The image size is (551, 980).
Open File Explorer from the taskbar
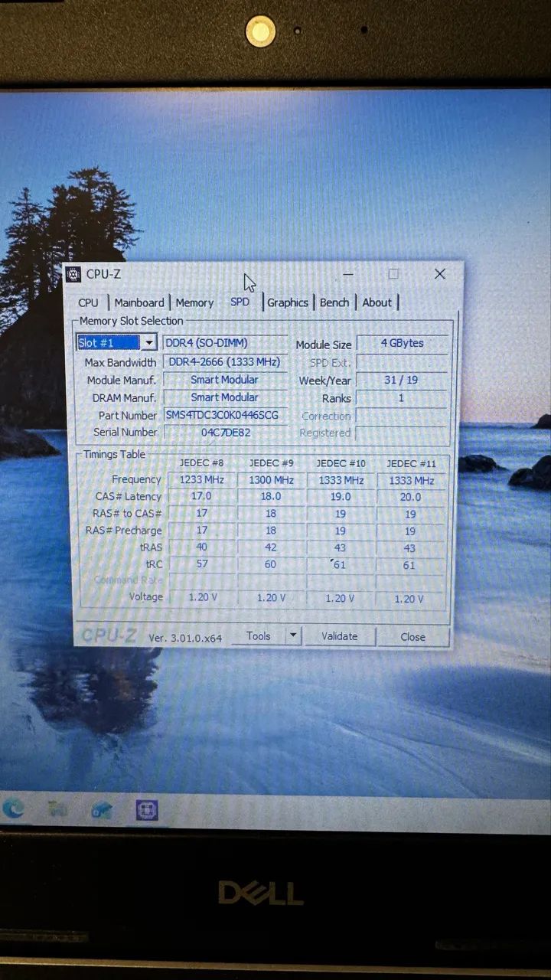tap(57, 809)
